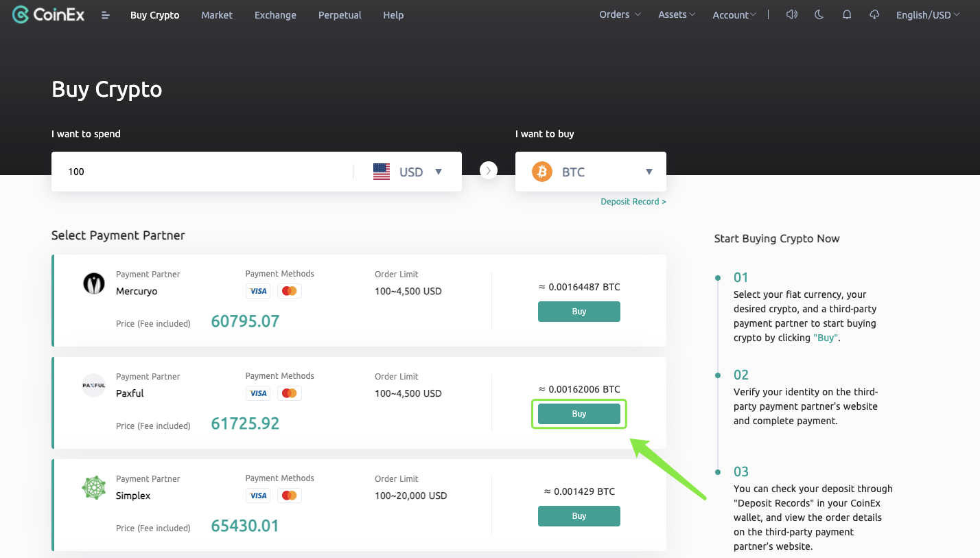This screenshot has height=558, width=980.
Task: Click the swap direction arrow between currencies
Action: point(488,170)
